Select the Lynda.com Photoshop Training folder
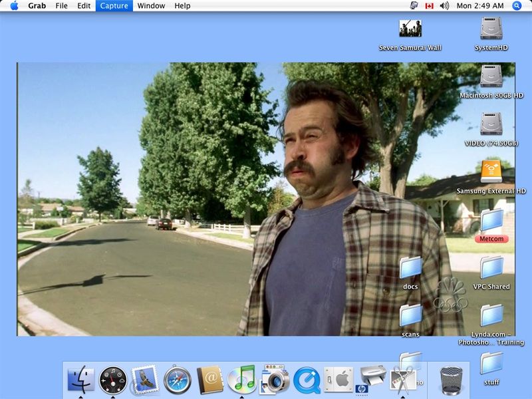 tap(491, 315)
